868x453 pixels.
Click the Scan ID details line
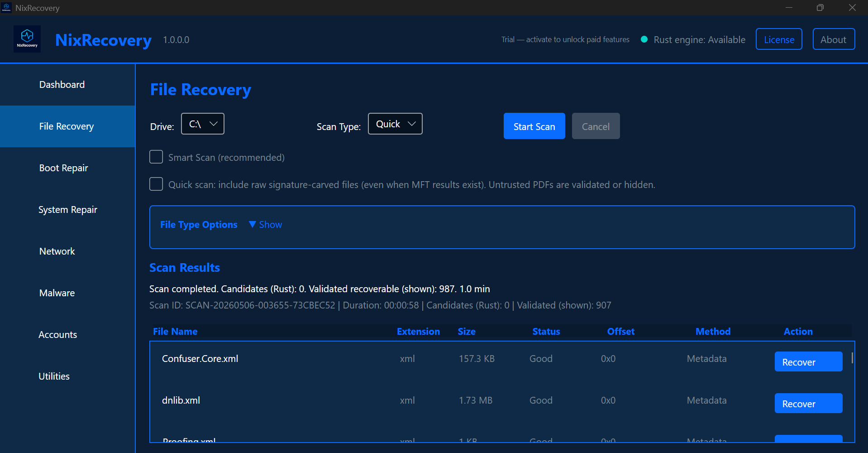click(380, 305)
